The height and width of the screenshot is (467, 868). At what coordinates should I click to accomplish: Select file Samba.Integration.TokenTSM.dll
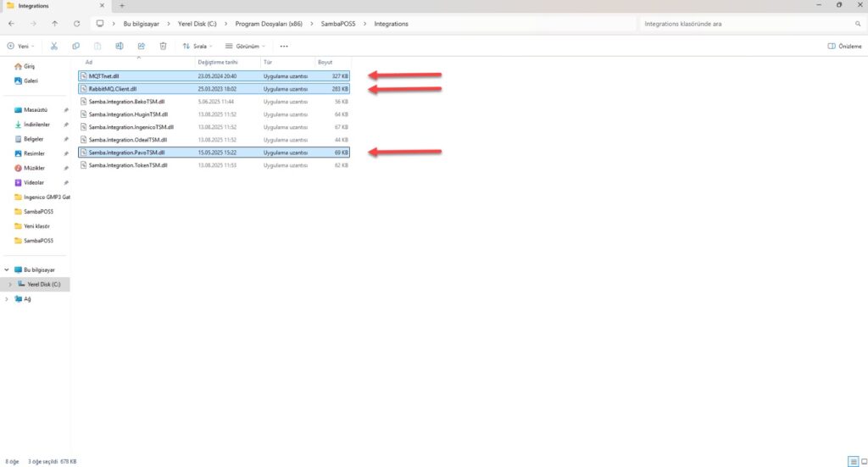[x=214, y=165]
